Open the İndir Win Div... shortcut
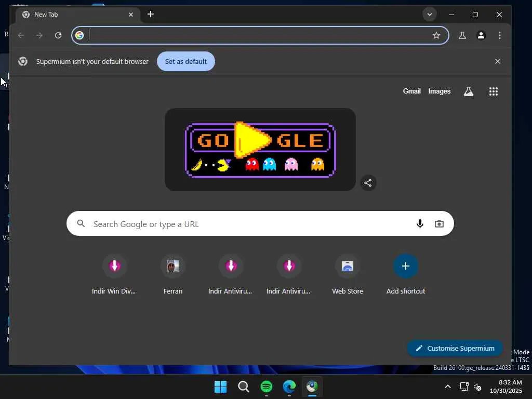The width and height of the screenshot is (532, 399). click(114, 275)
